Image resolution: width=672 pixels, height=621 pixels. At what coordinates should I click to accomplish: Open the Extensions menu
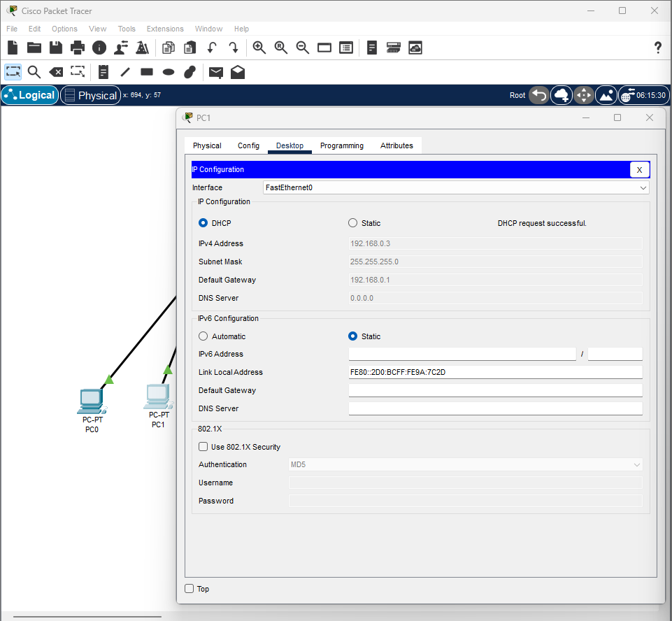(x=165, y=29)
